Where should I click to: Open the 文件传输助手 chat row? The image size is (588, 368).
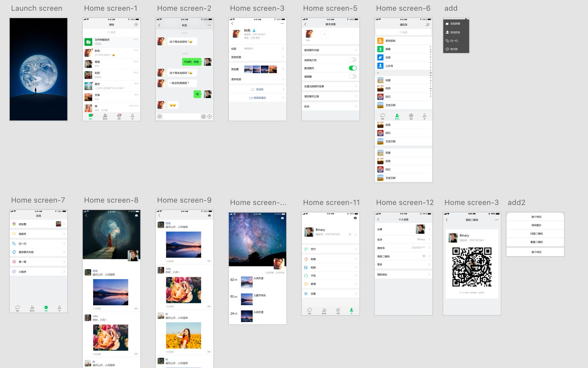(112, 42)
